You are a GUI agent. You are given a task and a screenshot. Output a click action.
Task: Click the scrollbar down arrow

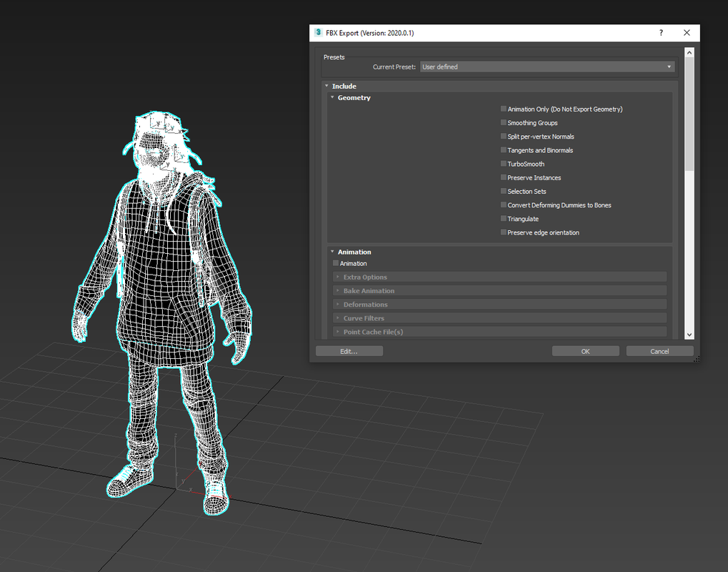(689, 335)
